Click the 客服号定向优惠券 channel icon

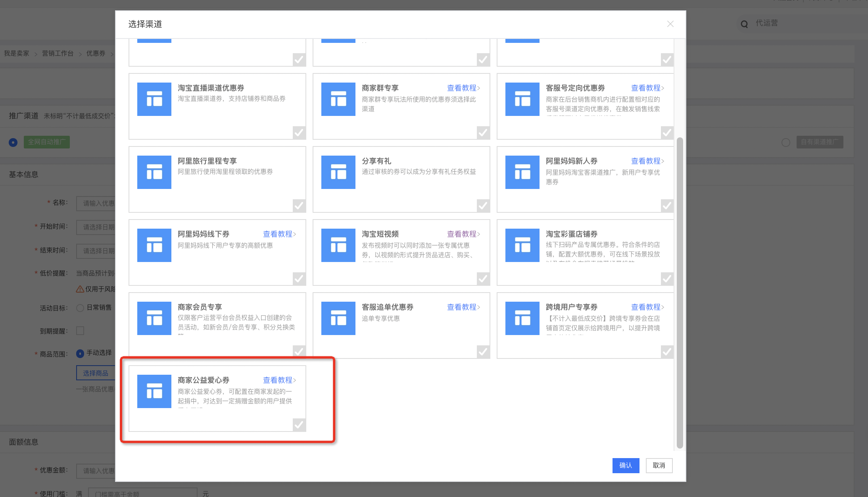coord(522,99)
